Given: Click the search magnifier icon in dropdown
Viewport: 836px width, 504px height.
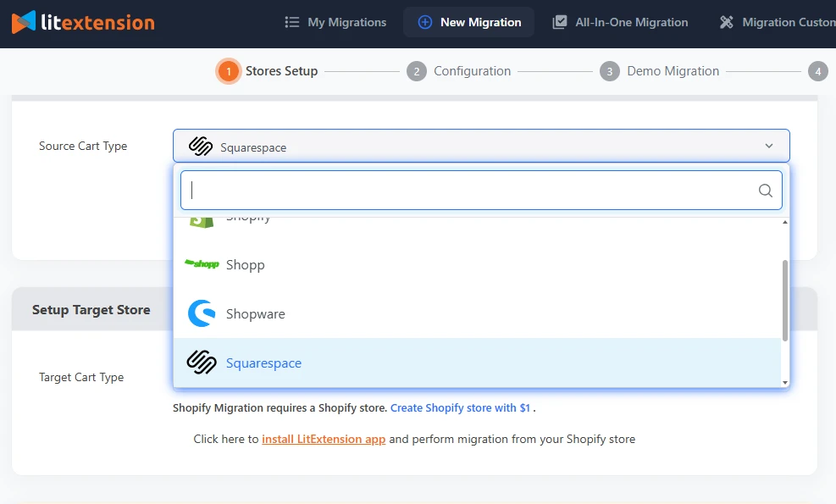Looking at the screenshot, I should coord(765,191).
